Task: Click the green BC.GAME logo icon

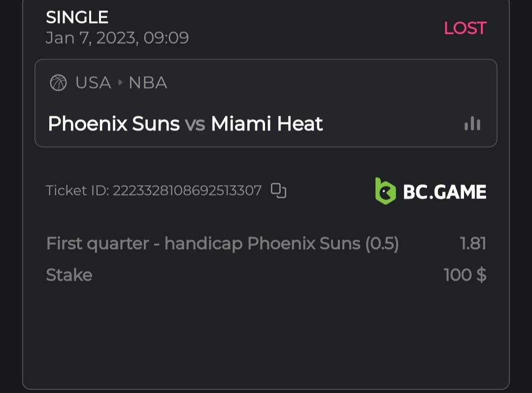Action: 385,191
